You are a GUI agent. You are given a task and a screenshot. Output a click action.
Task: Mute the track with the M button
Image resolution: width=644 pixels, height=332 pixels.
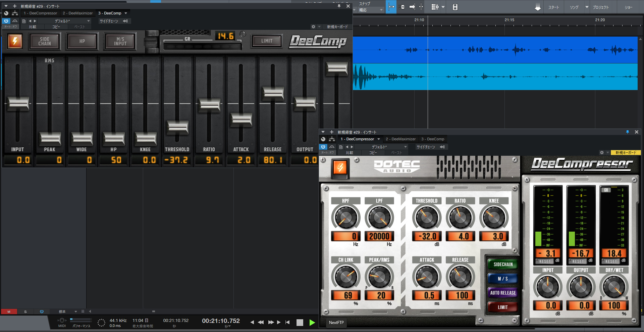[x=9, y=312]
